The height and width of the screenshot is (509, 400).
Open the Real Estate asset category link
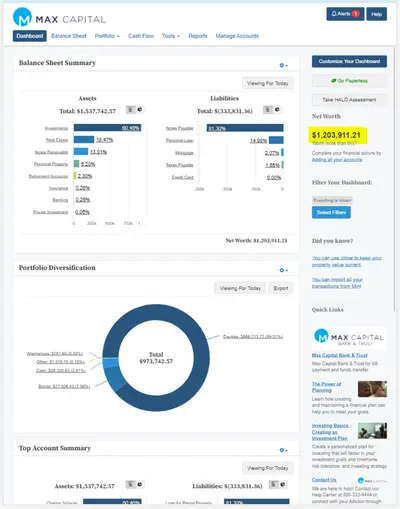coord(57,140)
